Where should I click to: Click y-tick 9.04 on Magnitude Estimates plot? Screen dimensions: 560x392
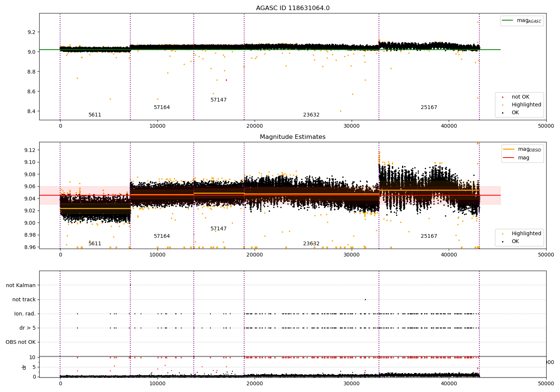click(x=30, y=199)
